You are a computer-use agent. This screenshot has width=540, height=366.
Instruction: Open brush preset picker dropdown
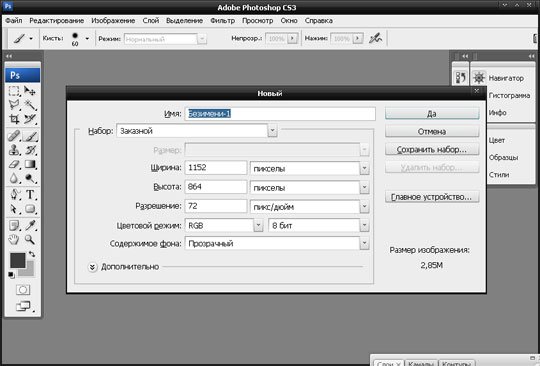pyautogui.click(x=87, y=39)
